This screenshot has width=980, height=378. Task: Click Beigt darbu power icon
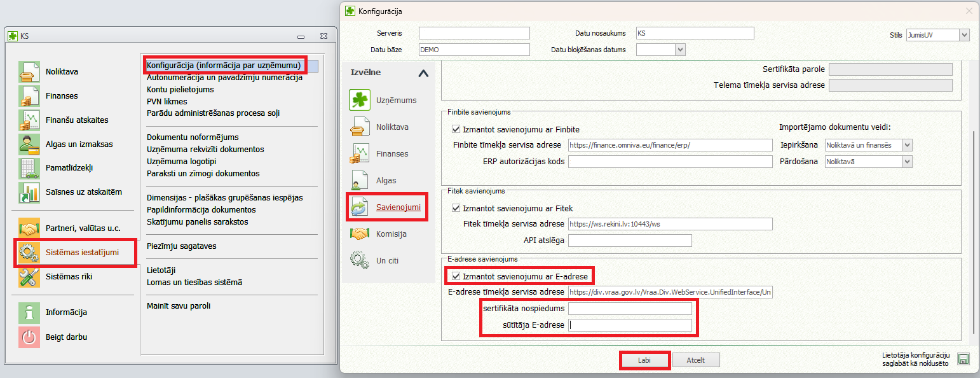[29, 337]
